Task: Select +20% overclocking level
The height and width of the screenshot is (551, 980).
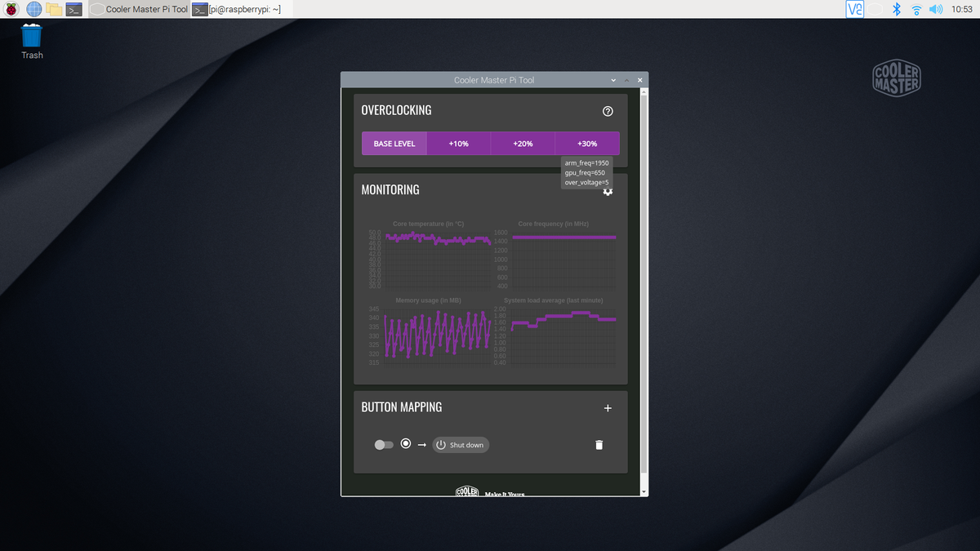Action: (x=523, y=144)
